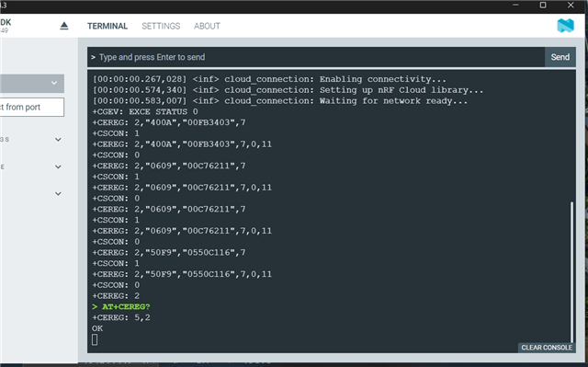Click the AT+CEREG? command line

[120, 306]
